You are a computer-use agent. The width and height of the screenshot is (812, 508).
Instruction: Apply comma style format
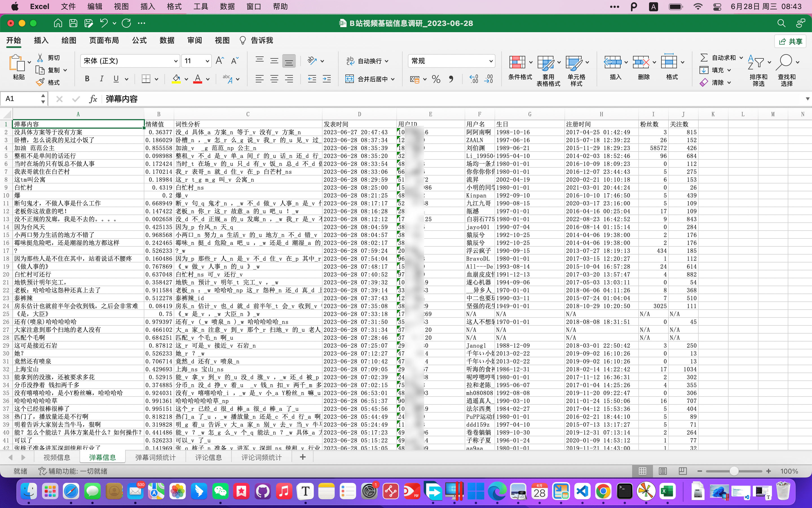pyautogui.click(x=451, y=79)
